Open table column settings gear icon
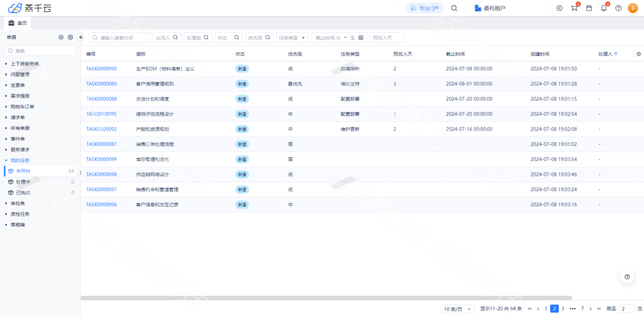This screenshot has width=644, height=317. [639, 54]
